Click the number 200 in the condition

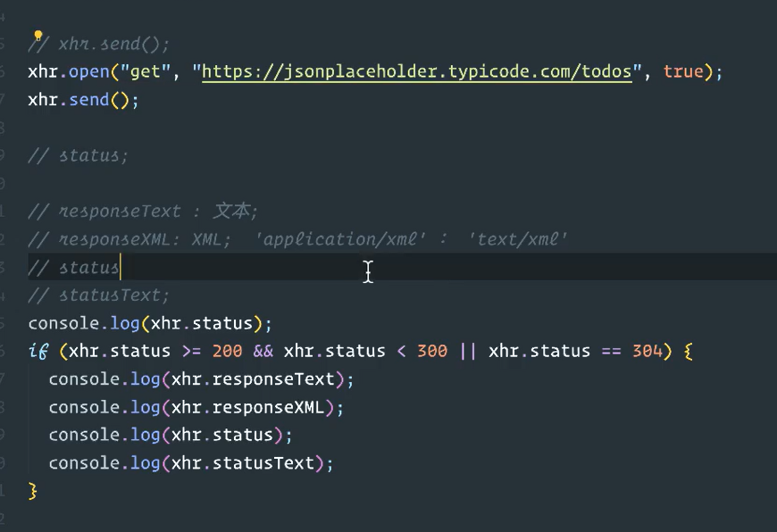(227, 351)
